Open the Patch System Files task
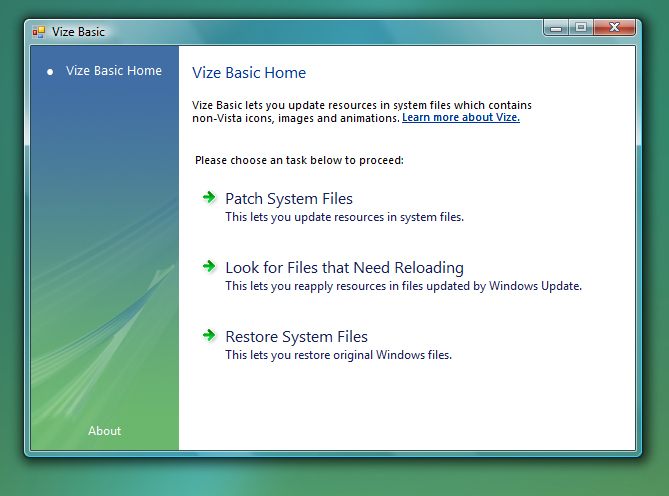Image resolution: width=669 pixels, height=496 pixels. [289, 199]
